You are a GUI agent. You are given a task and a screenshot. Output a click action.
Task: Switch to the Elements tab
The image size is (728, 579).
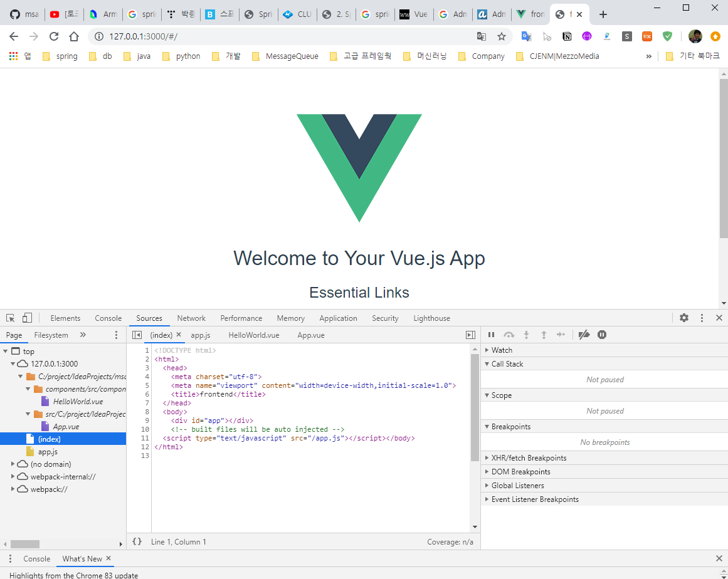click(x=65, y=318)
